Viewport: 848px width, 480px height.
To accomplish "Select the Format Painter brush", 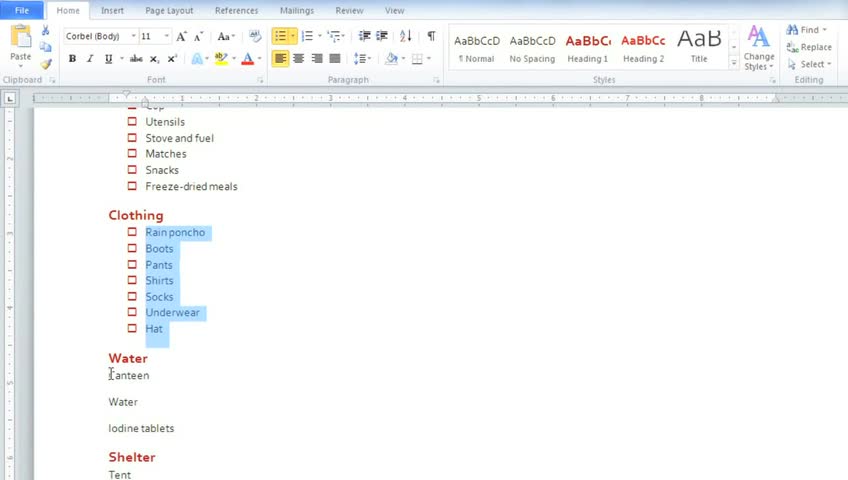I will pyautogui.click(x=46, y=64).
